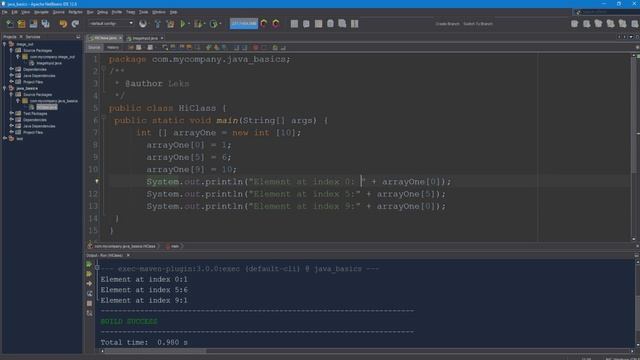Run the project with green play icon
640x360 pixels.
(x=183, y=24)
